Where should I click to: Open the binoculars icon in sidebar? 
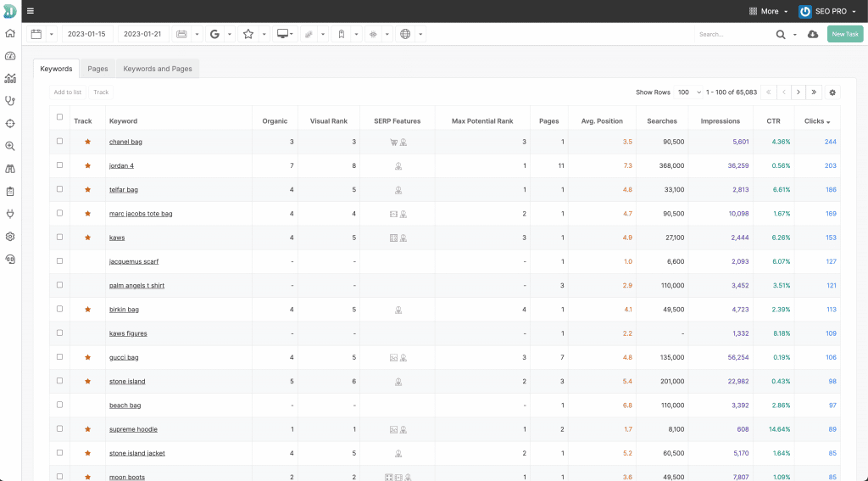click(x=10, y=169)
